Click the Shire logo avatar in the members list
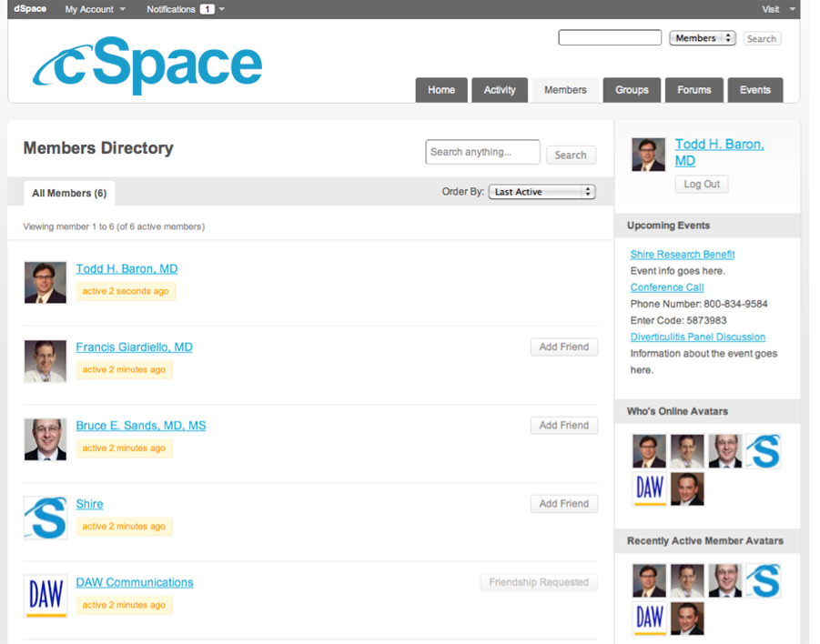The image size is (820, 644). point(46,518)
